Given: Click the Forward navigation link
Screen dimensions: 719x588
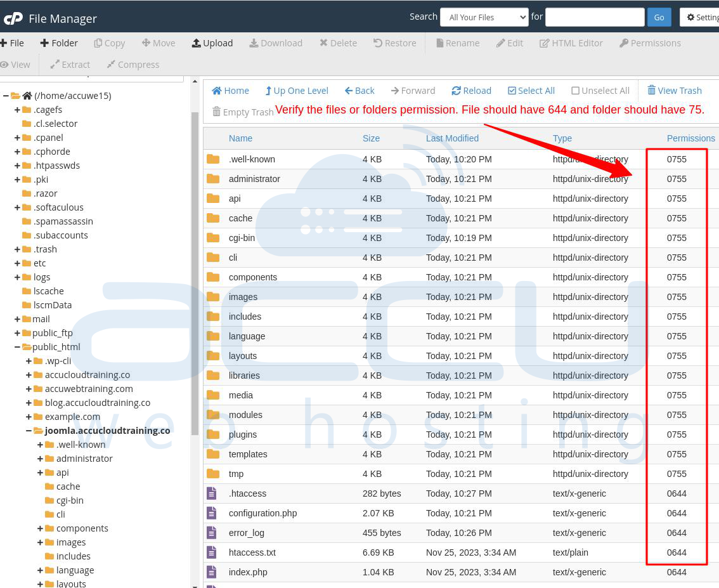Looking at the screenshot, I should 413,91.
